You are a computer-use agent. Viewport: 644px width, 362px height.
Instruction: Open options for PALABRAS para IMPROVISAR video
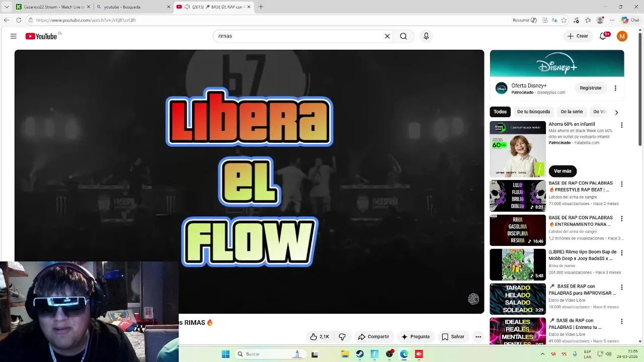click(x=621, y=288)
